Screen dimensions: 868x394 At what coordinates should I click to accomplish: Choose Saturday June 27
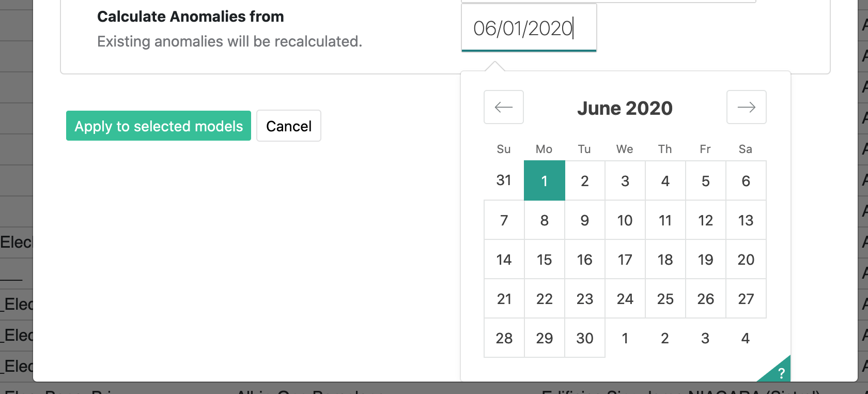pyautogui.click(x=746, y=298)
